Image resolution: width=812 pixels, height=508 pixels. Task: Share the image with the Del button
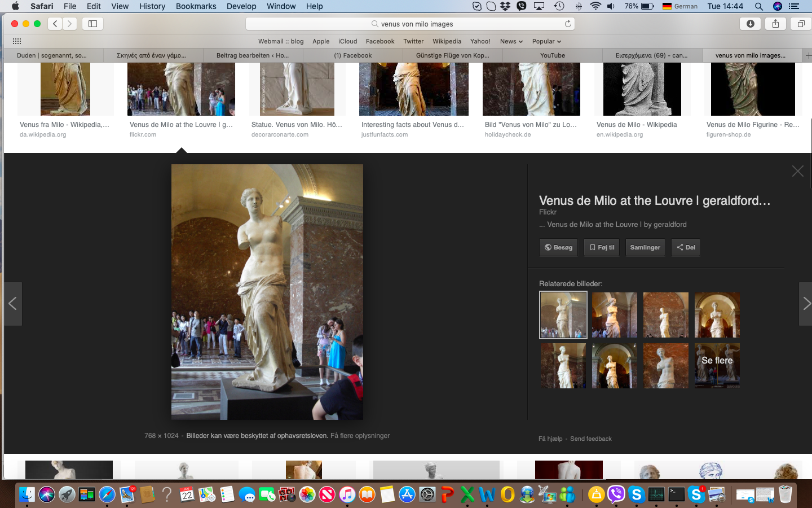[686, 247]
